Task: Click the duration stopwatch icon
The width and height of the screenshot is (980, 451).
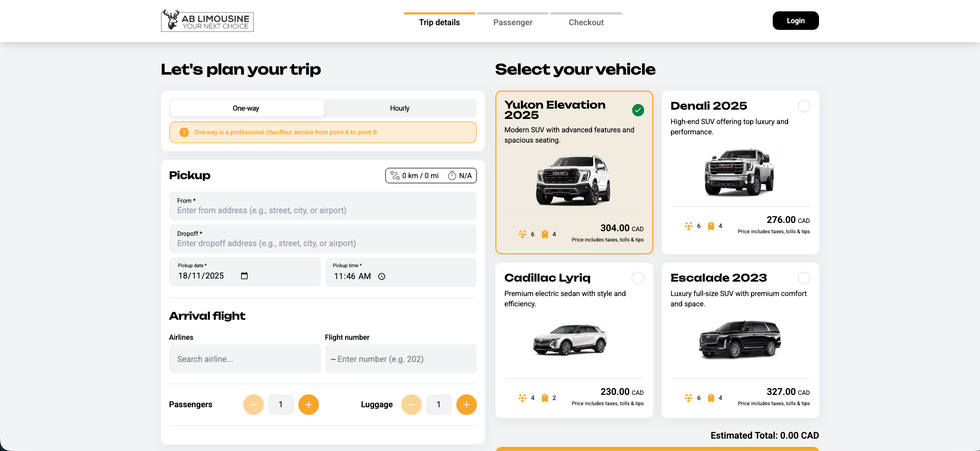Action: (452, 176)
